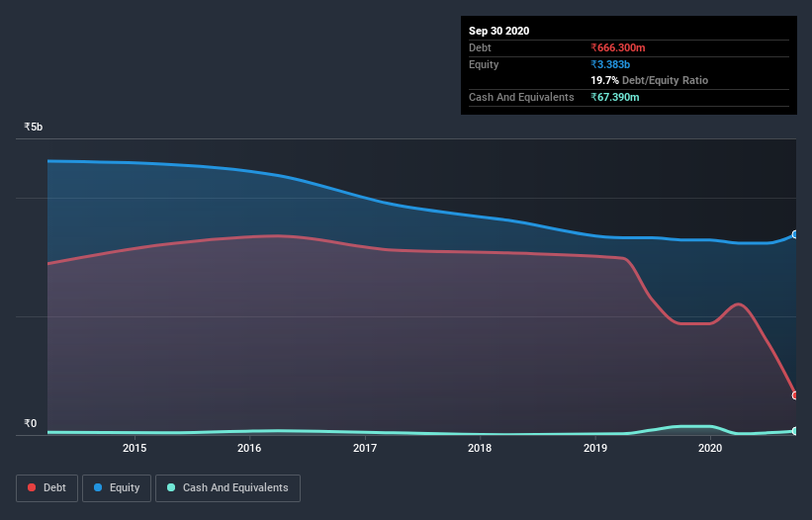Click the ₹666.300m debt value
Screen dimensions: 812x520
(x=618, y=47)
